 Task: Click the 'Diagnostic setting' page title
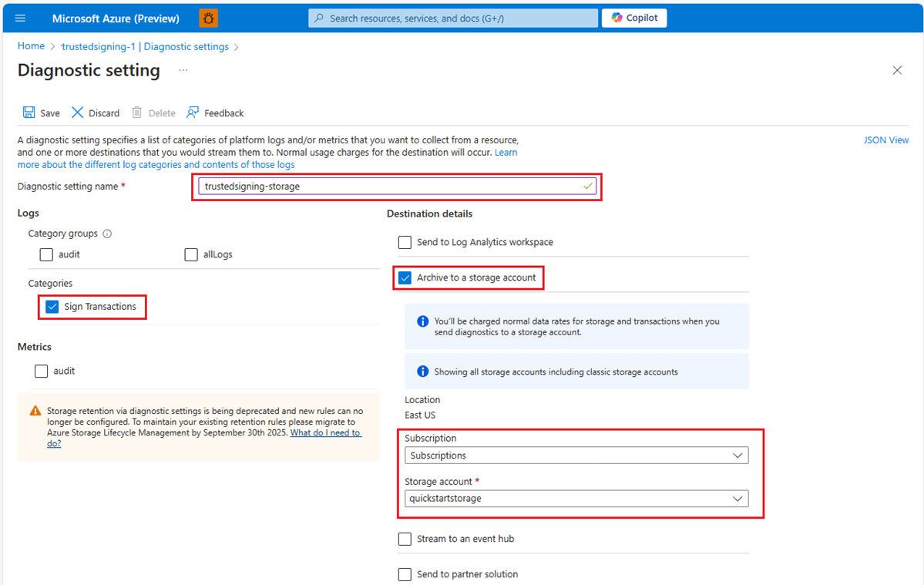pyautogui.click(x=89, y=70)
